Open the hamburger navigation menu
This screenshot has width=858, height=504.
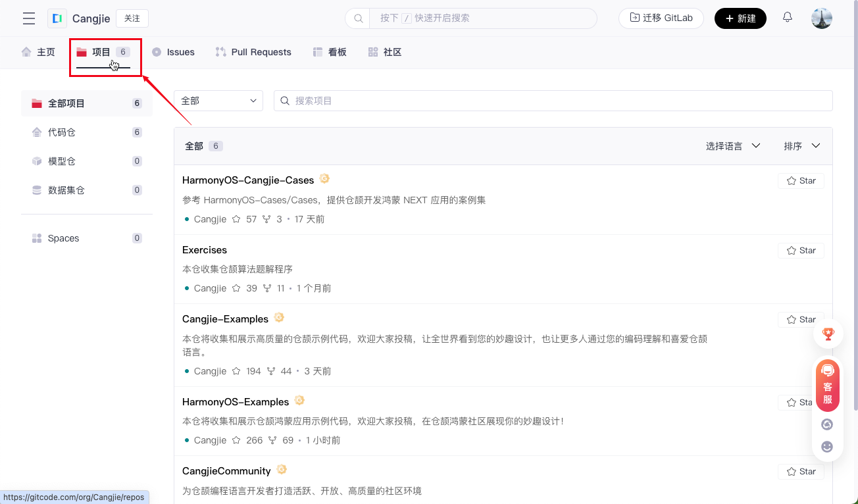[x=29, y=18]
